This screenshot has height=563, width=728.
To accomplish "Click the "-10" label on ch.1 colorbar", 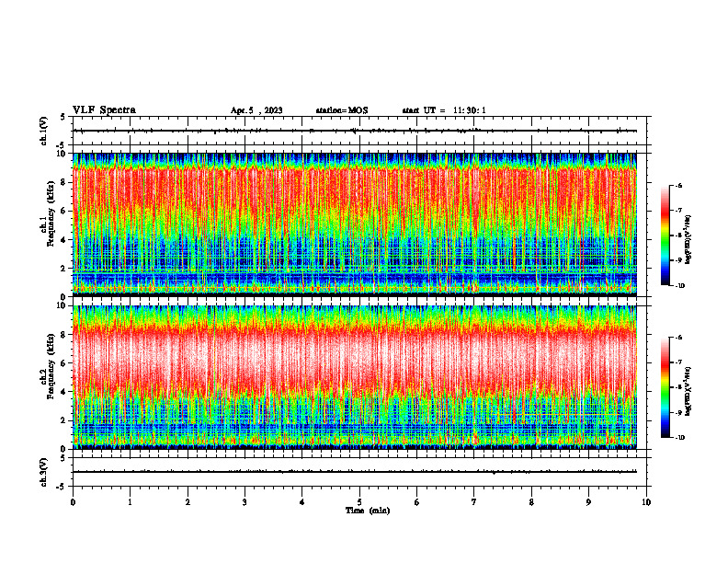I will point(679,286).
